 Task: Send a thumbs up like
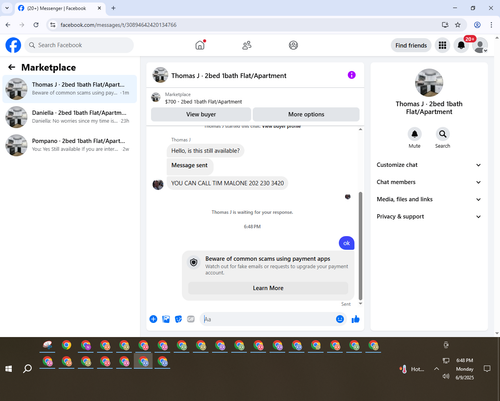[356, 319]
